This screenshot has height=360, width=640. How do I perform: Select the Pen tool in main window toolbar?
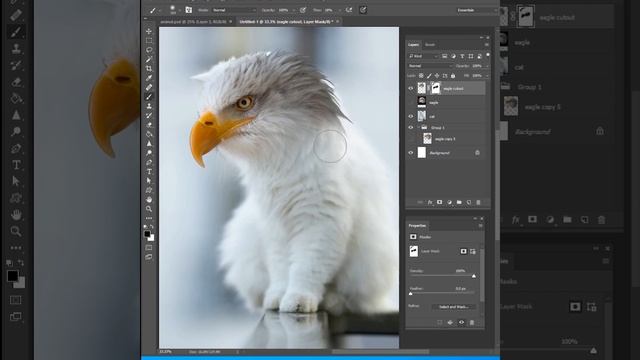(x=149, y=162)
